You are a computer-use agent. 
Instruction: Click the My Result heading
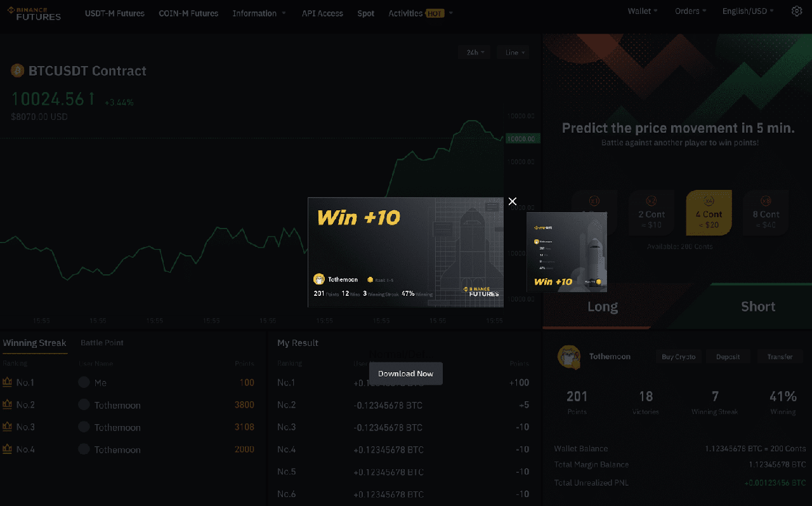tap(298, 343)
